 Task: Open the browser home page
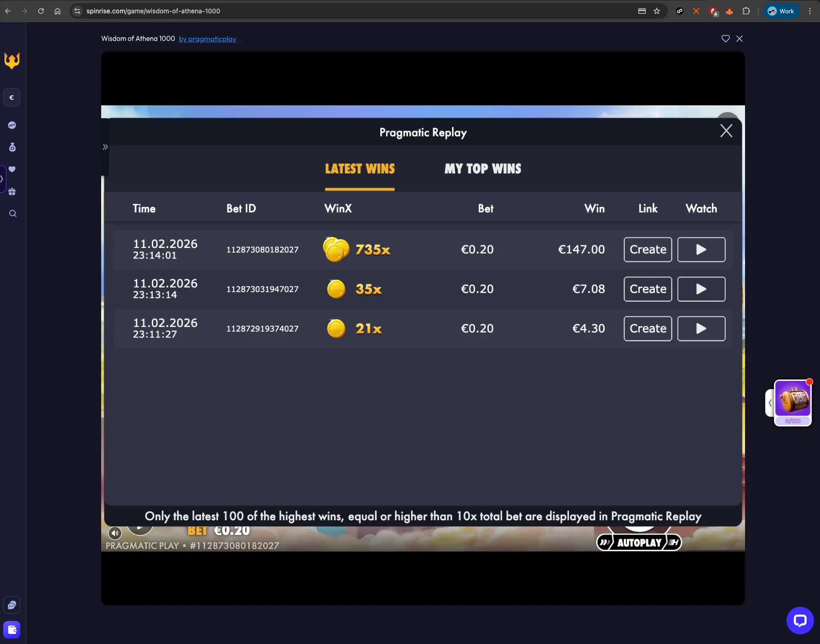pos(57,11)
